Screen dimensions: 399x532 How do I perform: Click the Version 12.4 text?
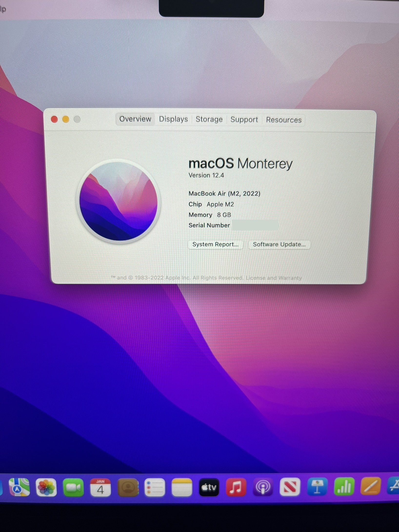click(x=206, y=175)
